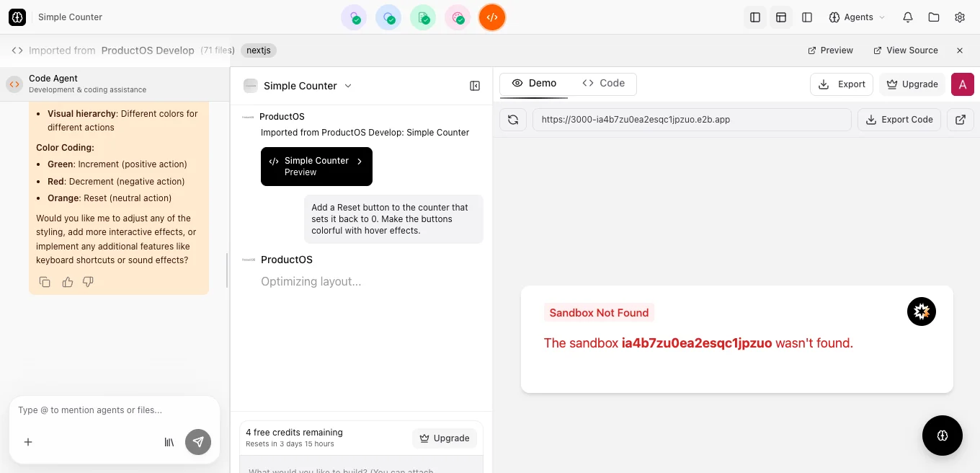This screenshot has height=473, width=980.
Task: Click the 'Sandbox Not Found' label
Action: tap(599, 313)
